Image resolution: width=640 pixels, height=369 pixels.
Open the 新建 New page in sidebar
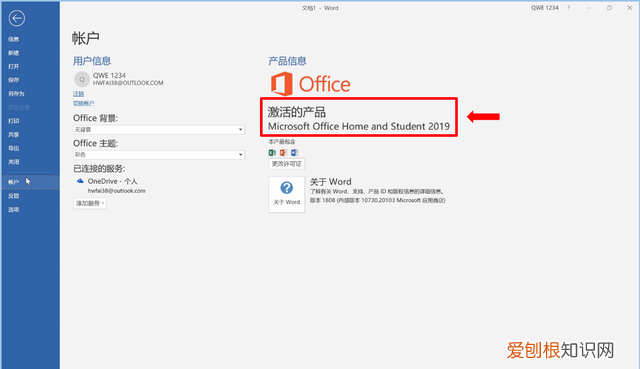tap(13, 53)
